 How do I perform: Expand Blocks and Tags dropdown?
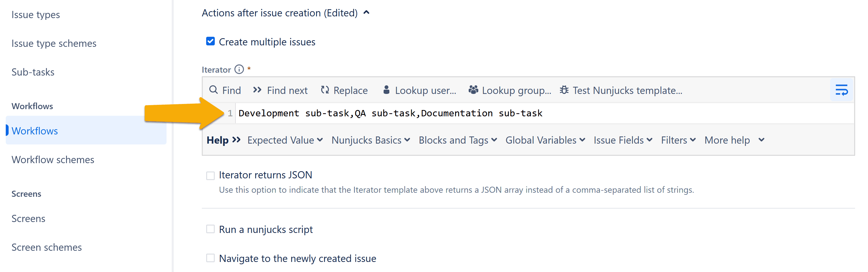click(458, 140)
